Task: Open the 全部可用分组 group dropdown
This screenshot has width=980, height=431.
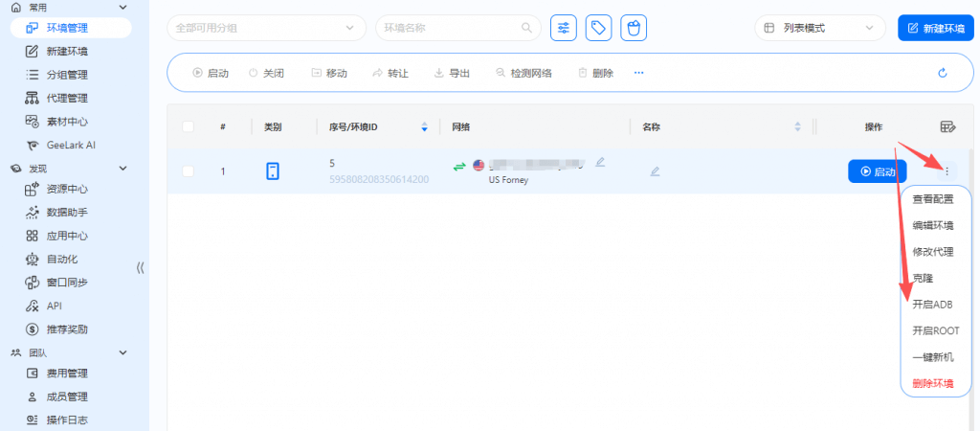Action: 266,28
